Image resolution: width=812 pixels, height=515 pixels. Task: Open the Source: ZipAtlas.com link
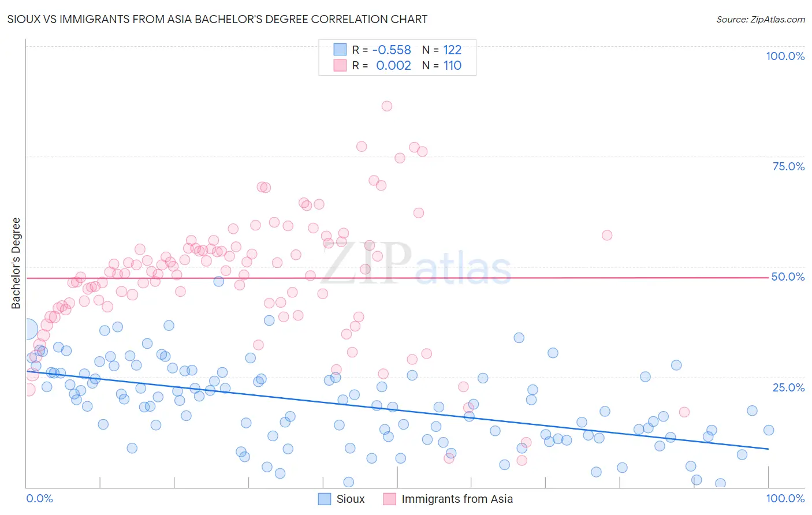(761, 19)
